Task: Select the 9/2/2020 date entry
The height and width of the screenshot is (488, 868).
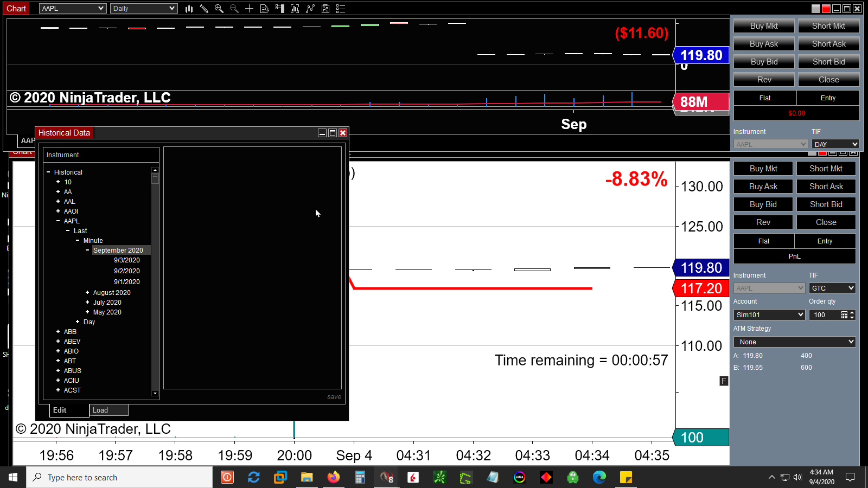Action: (127, 271)
